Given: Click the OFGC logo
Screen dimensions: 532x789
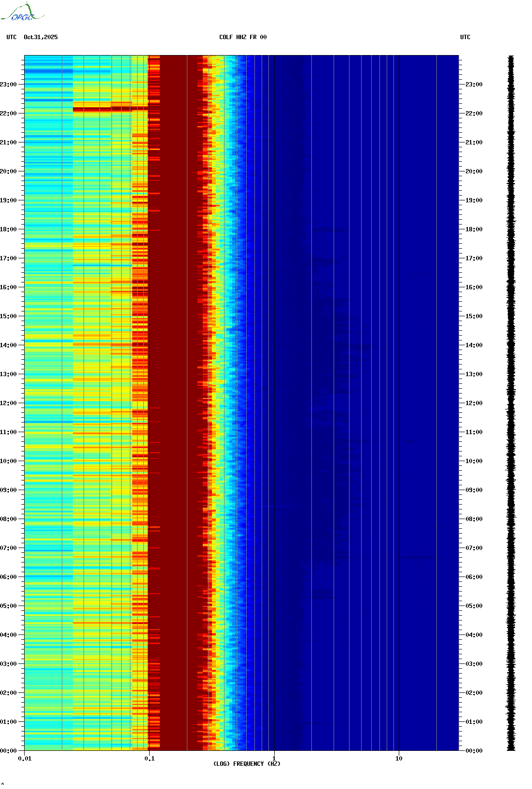Looking at the screenshot, I should 22,12.
